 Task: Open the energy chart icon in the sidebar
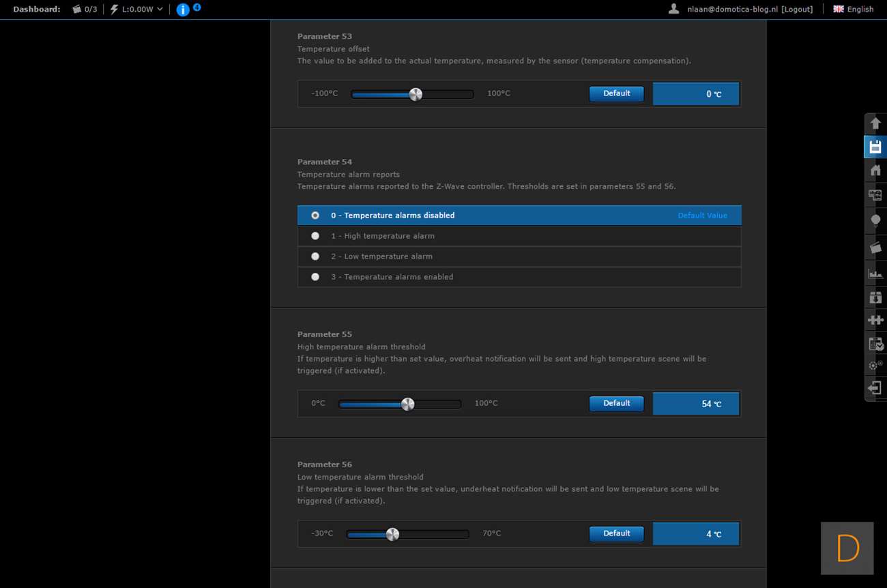point(875,274)
